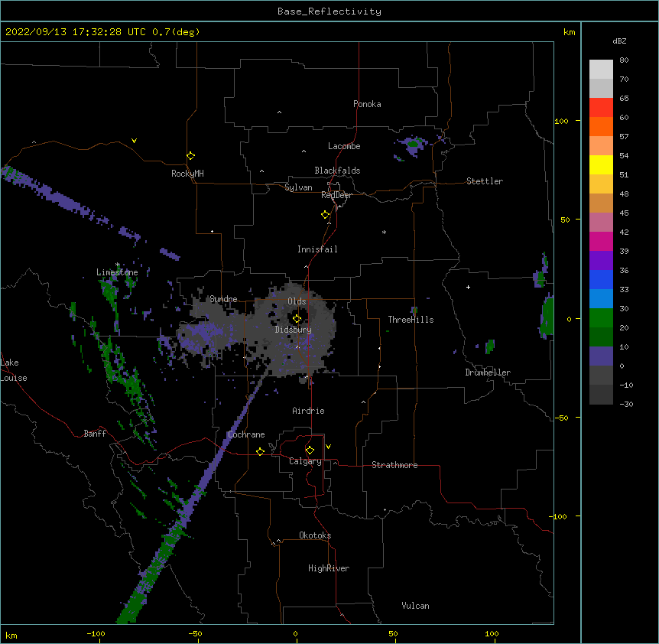Screen dimensions: 659x644
Task: Click the white plus marker north of Drumheller
Action: click(x=468, y=287)
